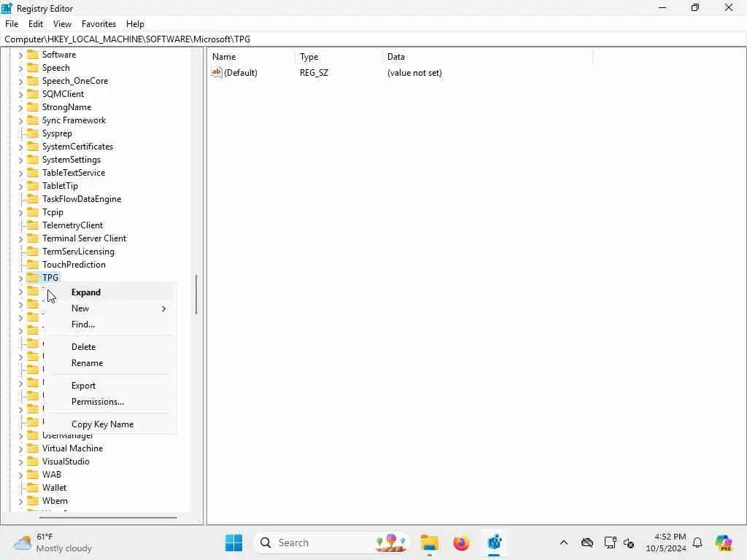Viewport: 747px width, 560px height.
Task: Open the File menu
Action: pos(12,24)
